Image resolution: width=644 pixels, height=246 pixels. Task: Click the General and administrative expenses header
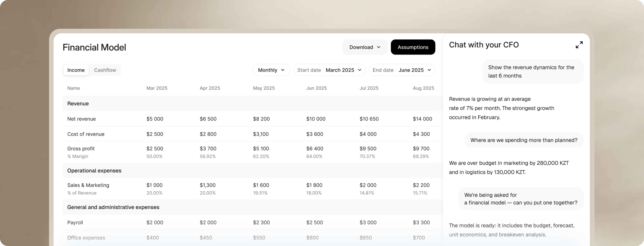click(113, 207)
